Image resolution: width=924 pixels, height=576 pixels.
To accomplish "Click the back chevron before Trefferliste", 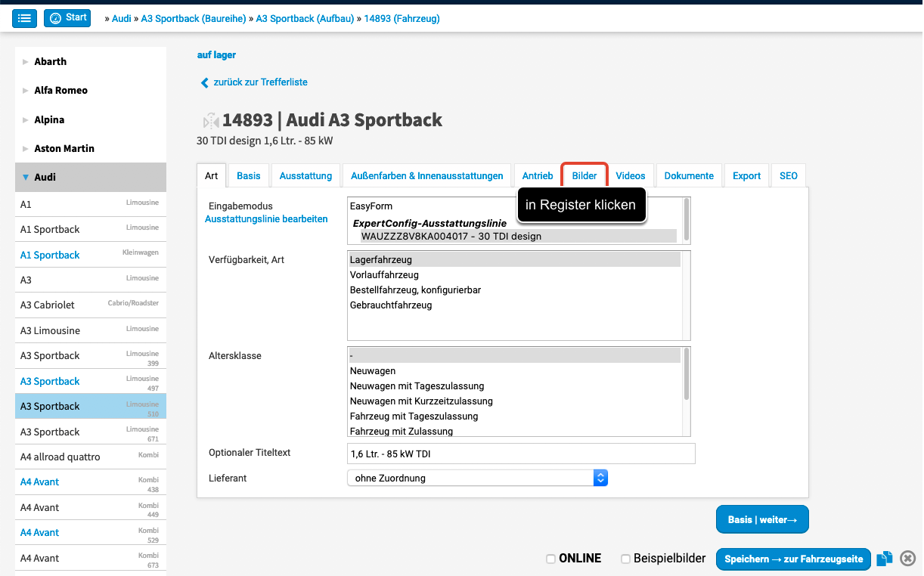I will [204, 82].
